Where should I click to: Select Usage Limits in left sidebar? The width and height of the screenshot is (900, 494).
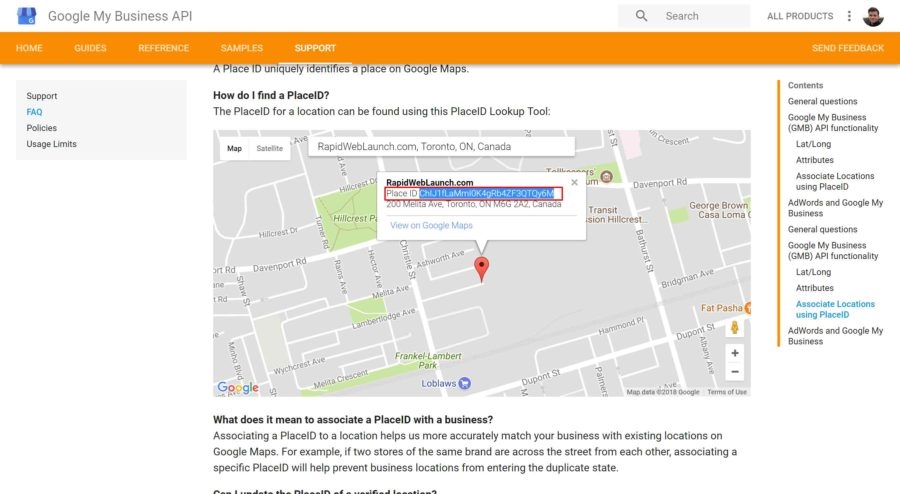click(x=51, y=144)
